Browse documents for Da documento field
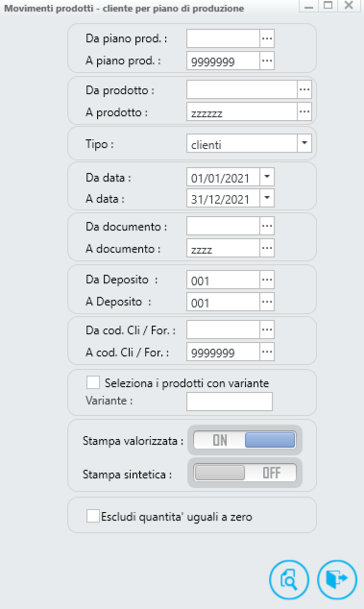This screenshot has width=364, height=609. [x=267, y=226]
